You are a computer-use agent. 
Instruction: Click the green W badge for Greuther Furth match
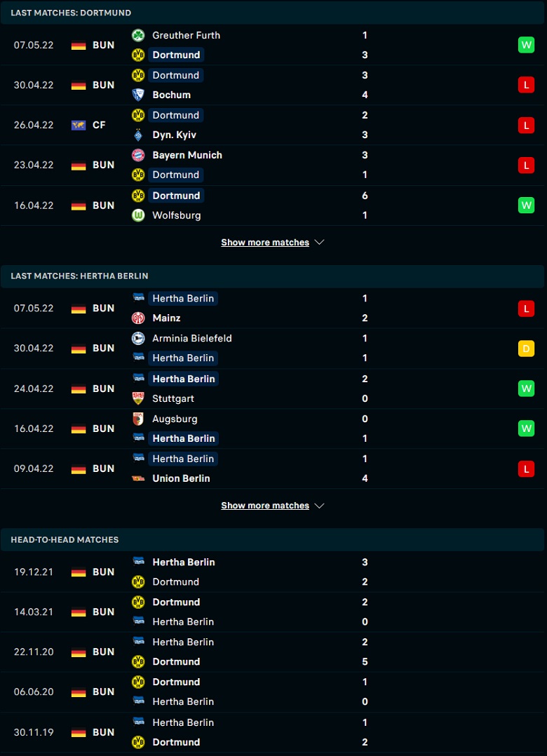click(x=526, y=46)
